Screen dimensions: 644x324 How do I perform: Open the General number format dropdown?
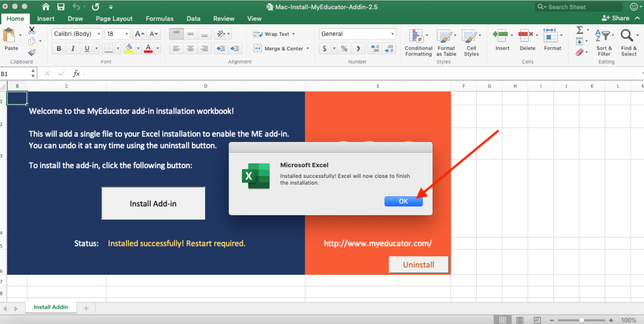point(392,34)
